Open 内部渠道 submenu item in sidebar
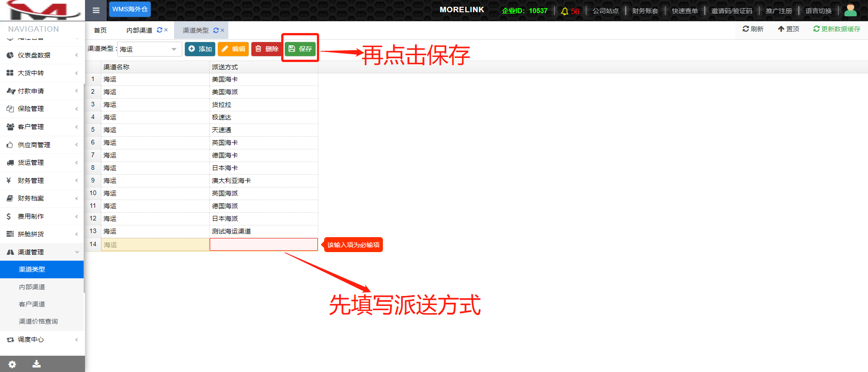This screenshot has height=372, width=868. [42, 287]
